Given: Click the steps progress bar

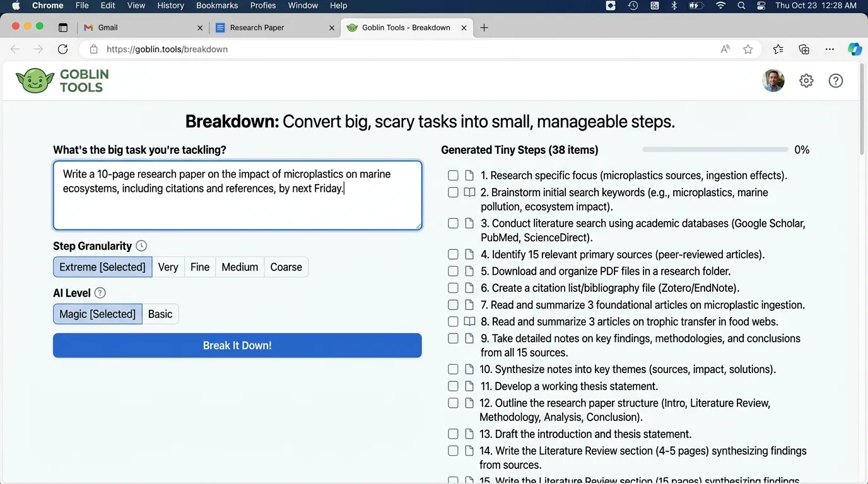Looking at the screenshot, I should 715,150.
